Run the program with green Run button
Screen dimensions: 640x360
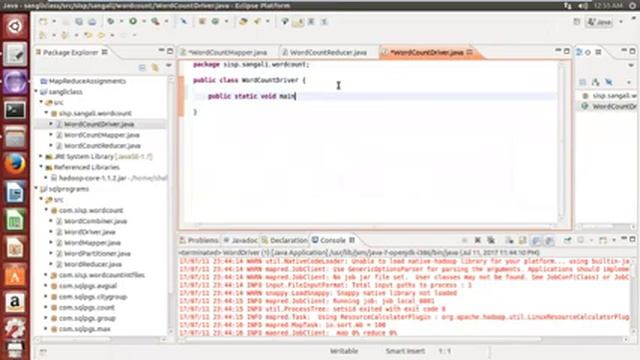click(x=133, y=21)
